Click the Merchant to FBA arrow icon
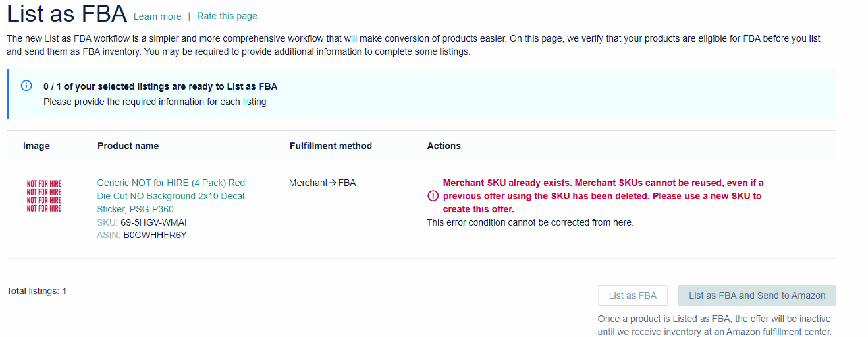Viewport: 868px width, 337px height. (333, 183)
